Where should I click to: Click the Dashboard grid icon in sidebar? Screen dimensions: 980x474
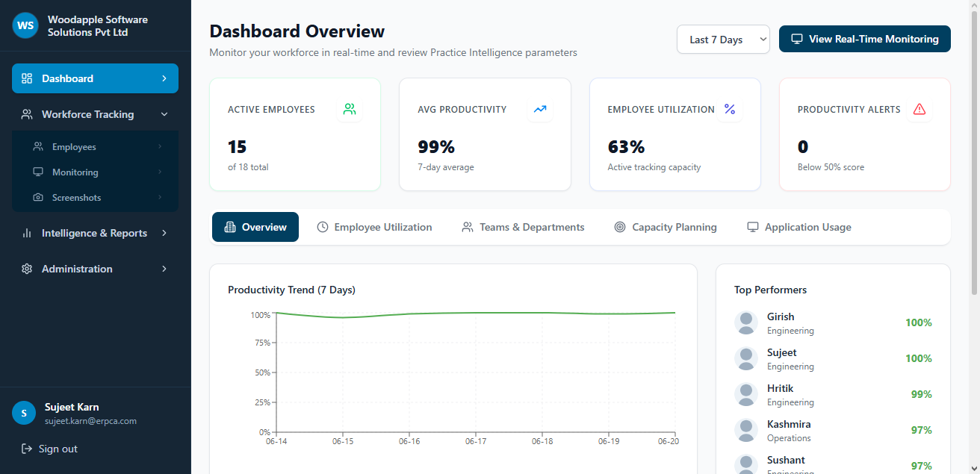[x=27, y=78]
